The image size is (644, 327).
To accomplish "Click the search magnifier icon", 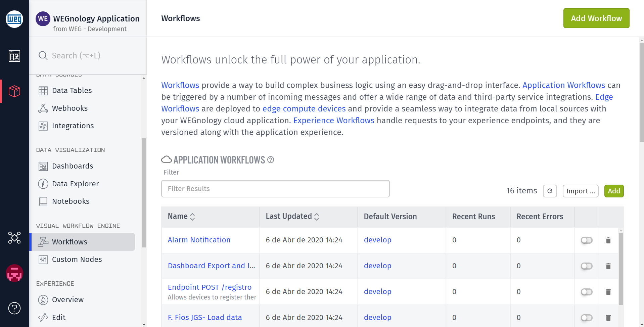I will tap(43, 55).
